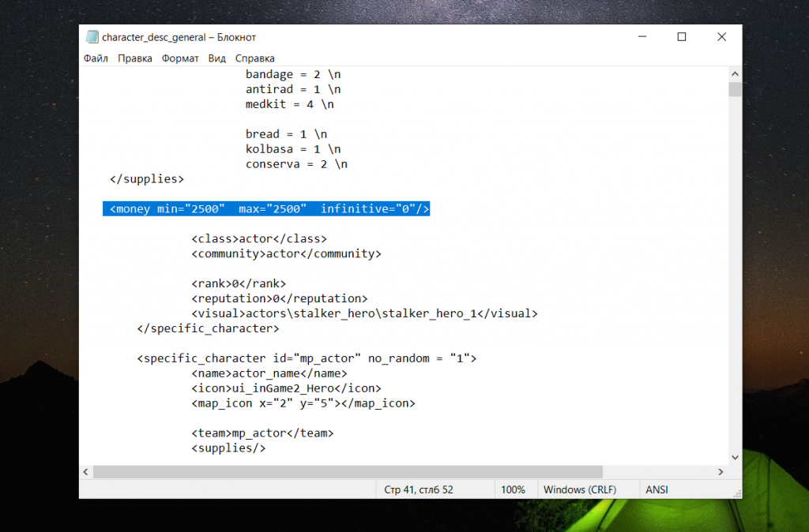
Task: Click the horizontal scrollbar left arrow
Action: pos(85,472)
